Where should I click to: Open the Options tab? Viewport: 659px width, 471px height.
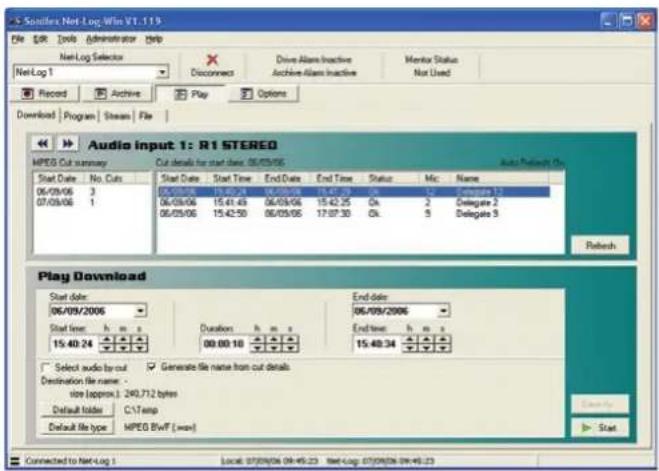pos(264,93)
